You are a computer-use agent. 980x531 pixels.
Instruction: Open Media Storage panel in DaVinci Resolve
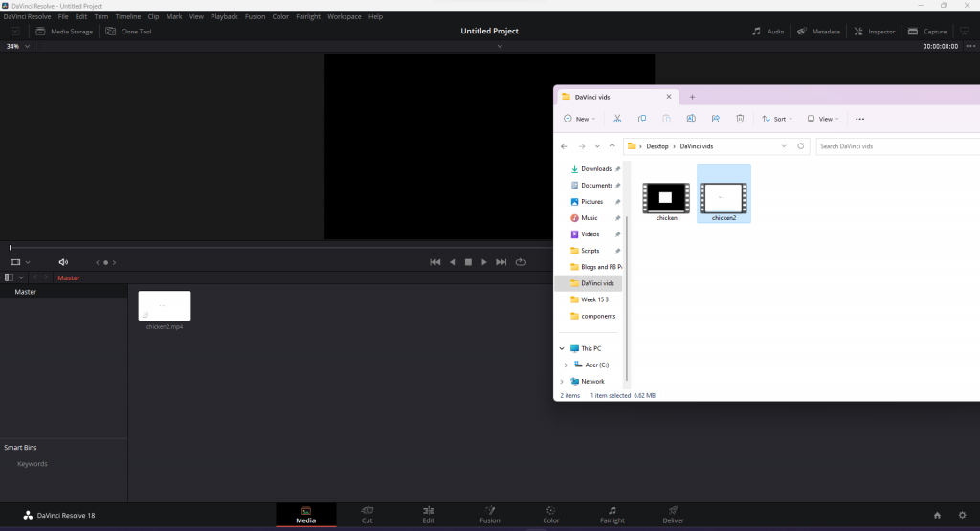click(x=64, y=32)
